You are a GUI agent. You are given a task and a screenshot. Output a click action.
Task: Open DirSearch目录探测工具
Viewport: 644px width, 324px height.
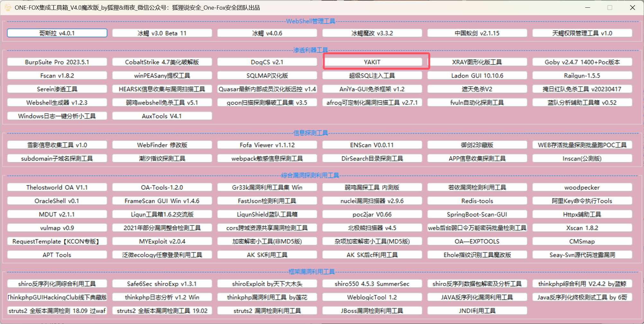[x=372, y=158]
